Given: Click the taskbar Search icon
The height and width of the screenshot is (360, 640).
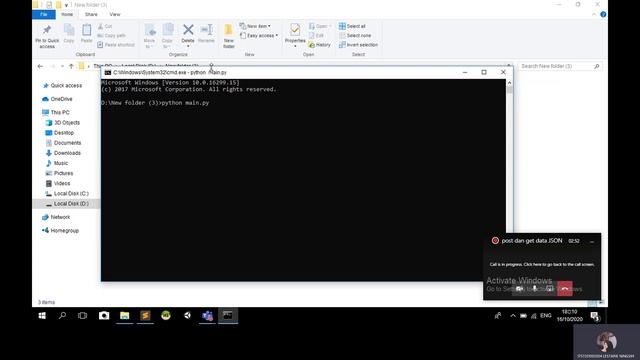Looking at the screenshot, I should (62, 316).
